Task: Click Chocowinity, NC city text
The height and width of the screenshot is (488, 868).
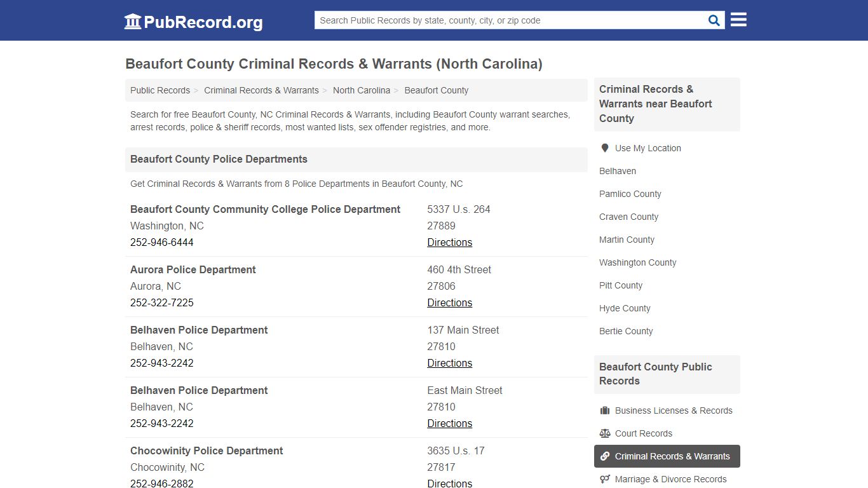Action: (168, 467)
